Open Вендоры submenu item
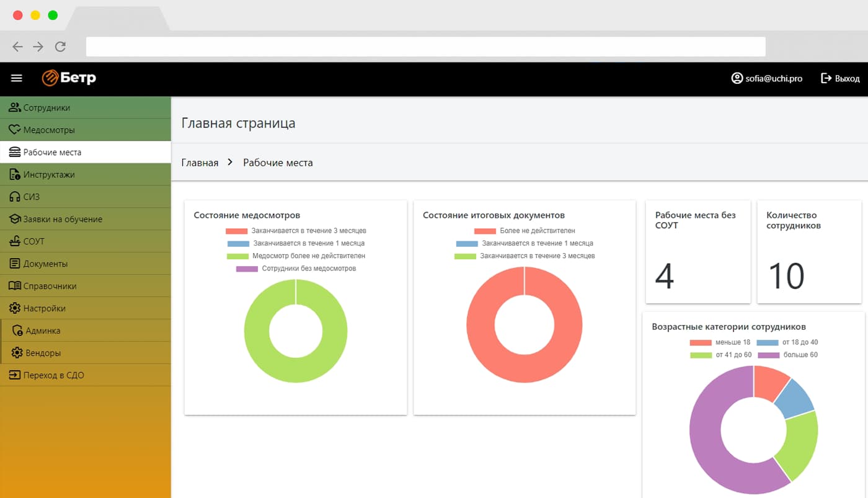This screenshot has width=868, height=498. (86, 353)
